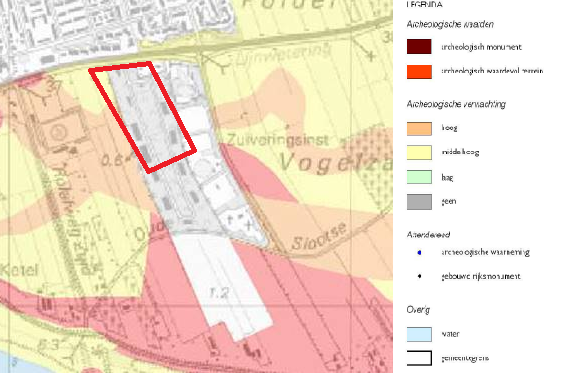Click the 'Archeologische waarden' legend heading
Viewport: 582px width, 385px height.
(450, 25)
